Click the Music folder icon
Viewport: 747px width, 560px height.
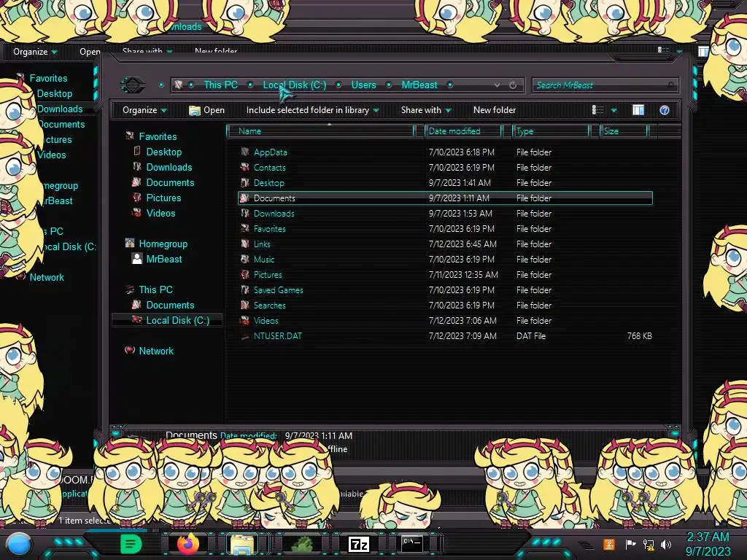245,259
